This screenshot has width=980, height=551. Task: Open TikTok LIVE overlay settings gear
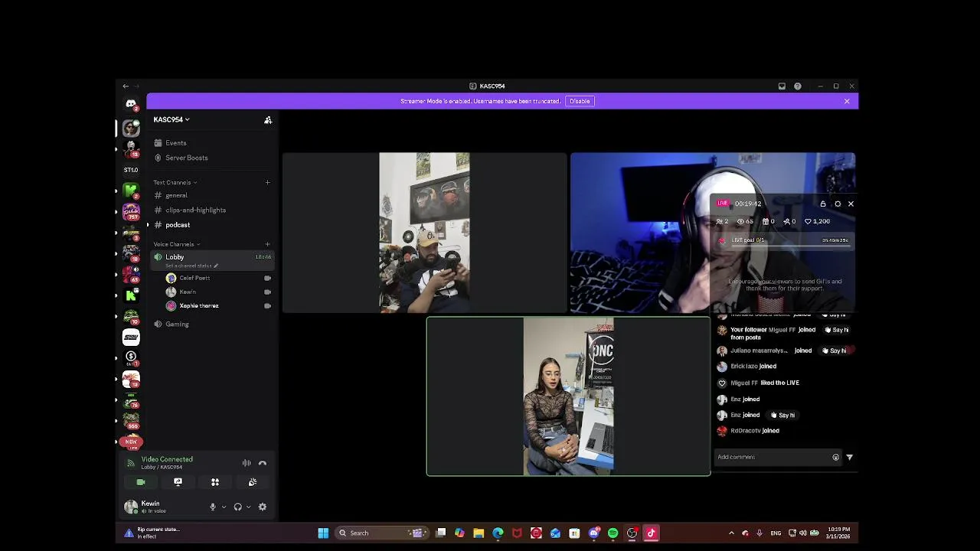click(x=838, y=204)
